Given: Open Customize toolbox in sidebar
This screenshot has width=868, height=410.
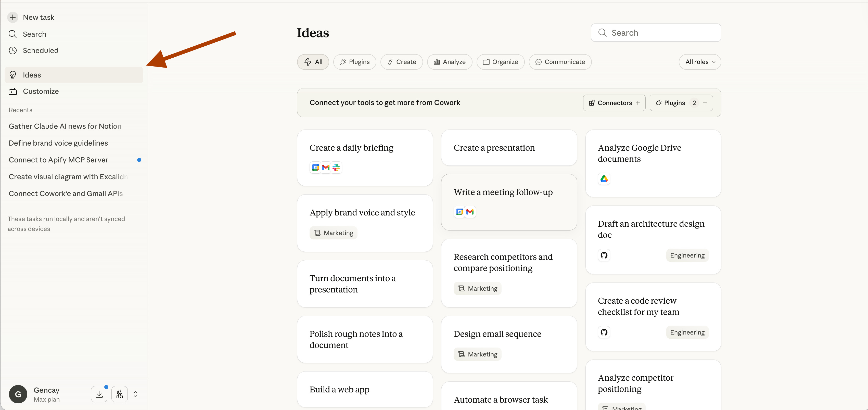Looking at the screenshot, I should [13, 91].
